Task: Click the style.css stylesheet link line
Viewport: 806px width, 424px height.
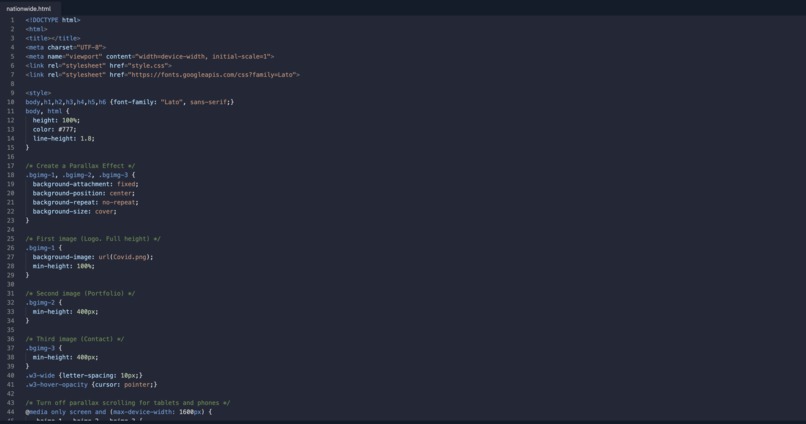Action: click(99, 66)
